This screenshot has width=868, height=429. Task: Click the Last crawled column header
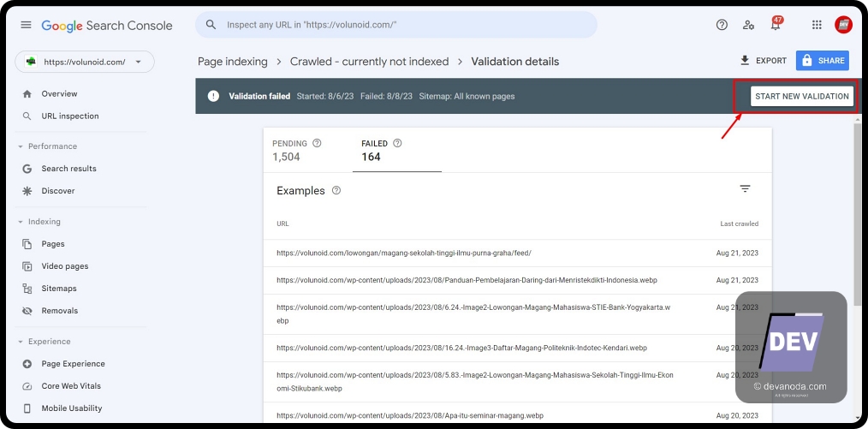pos(739,223)
